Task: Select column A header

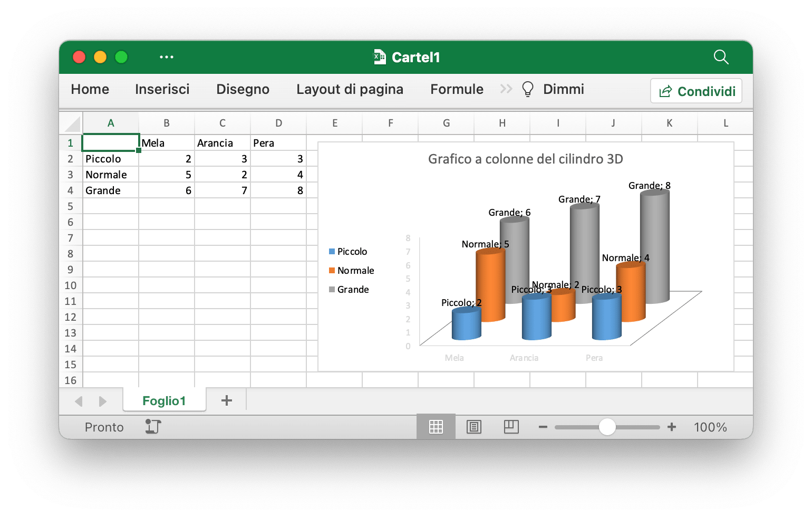Action: click(x=111, y=123)
